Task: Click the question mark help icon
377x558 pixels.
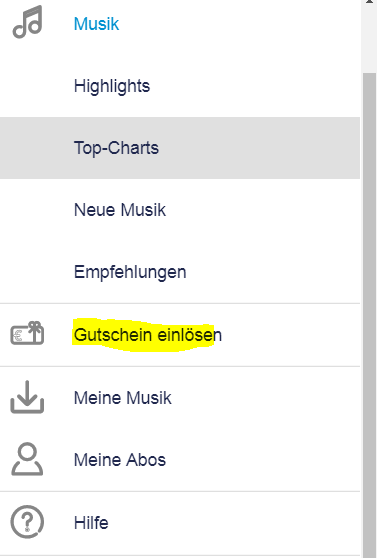Action: tap(27, 522)
